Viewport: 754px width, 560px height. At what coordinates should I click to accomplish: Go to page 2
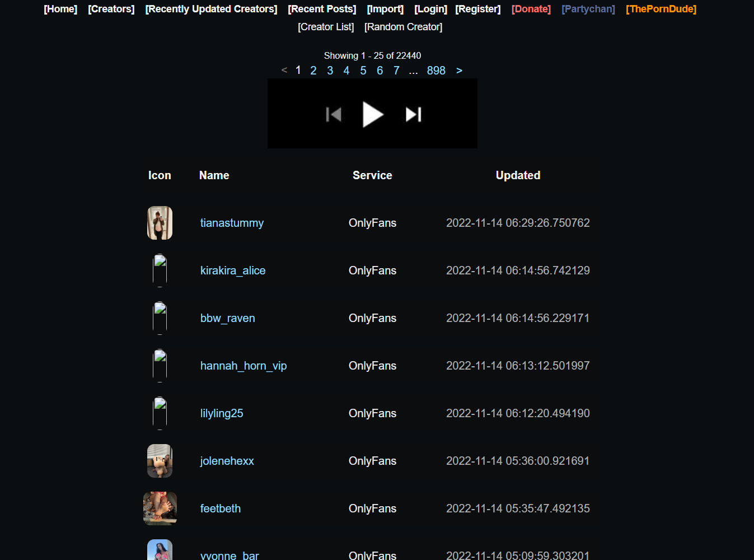coord(313,71)
